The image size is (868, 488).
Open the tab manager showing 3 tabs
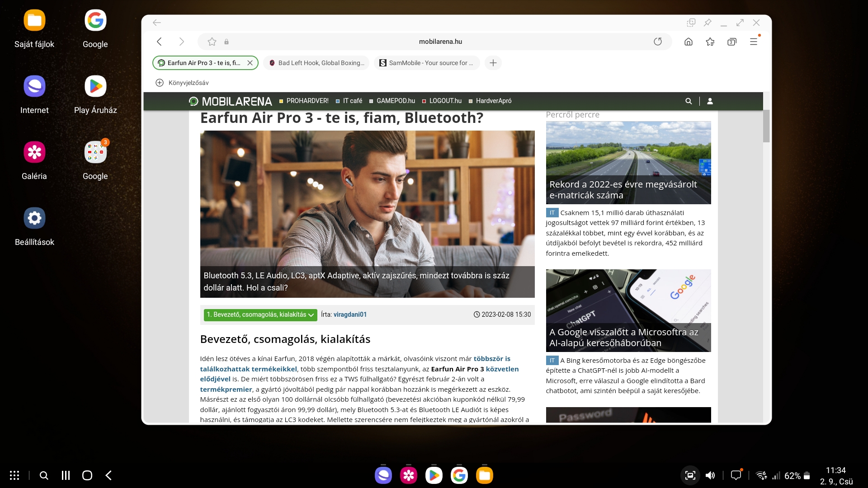(732, 42)
